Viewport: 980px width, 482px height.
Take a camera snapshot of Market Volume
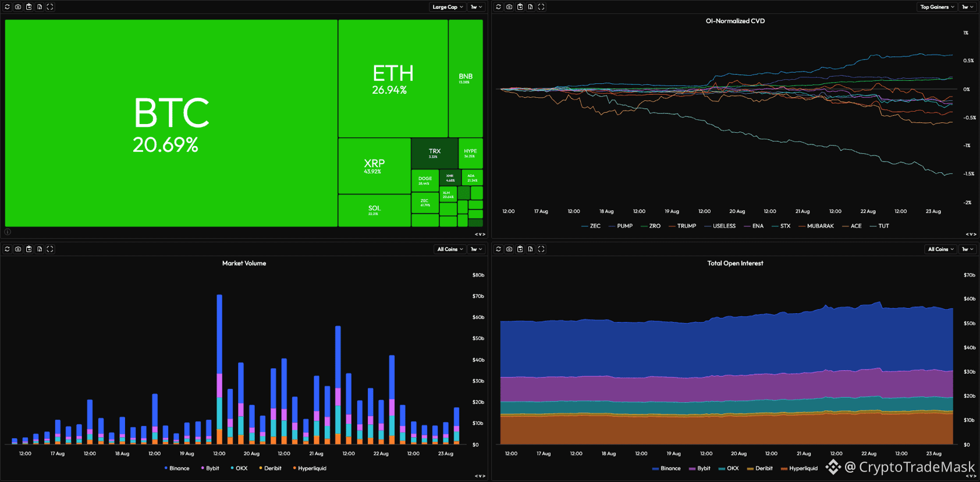click(x=18, y=249)
